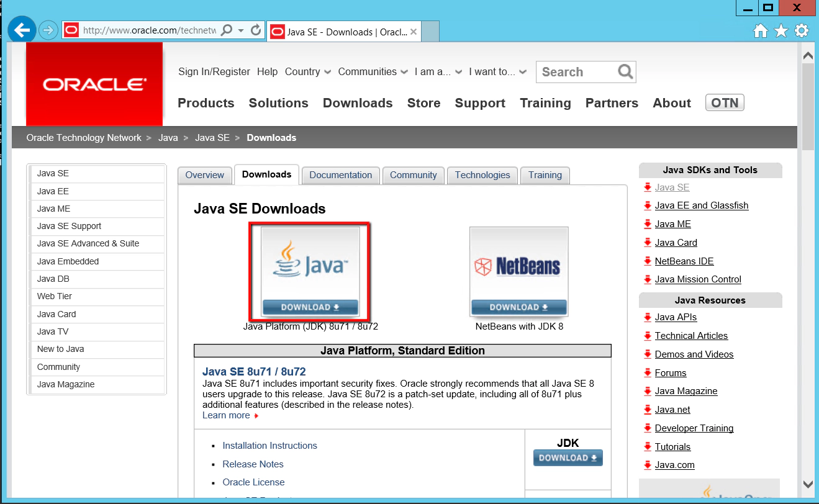This screenshot has height=504, width=819.
Task: Expand the 'I am a...' dropdown
Action: (438, 71)
